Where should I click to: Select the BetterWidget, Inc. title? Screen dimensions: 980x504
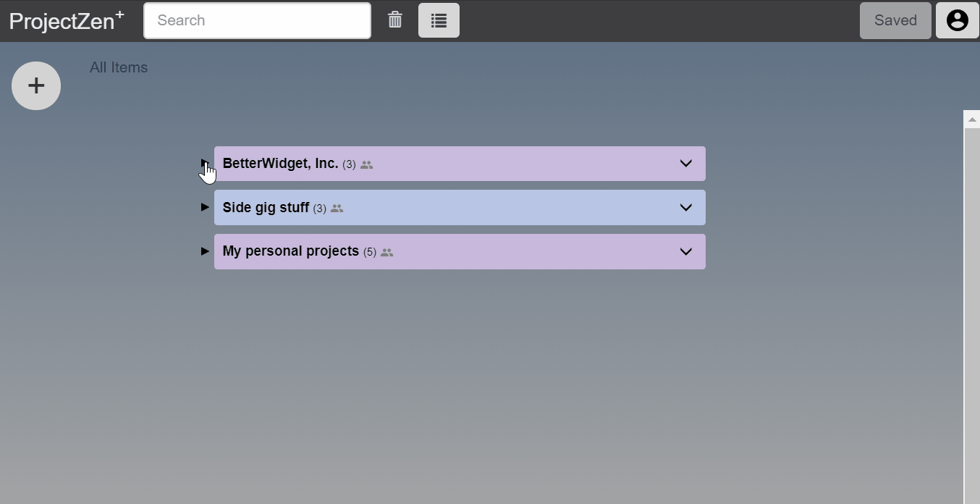281,164
